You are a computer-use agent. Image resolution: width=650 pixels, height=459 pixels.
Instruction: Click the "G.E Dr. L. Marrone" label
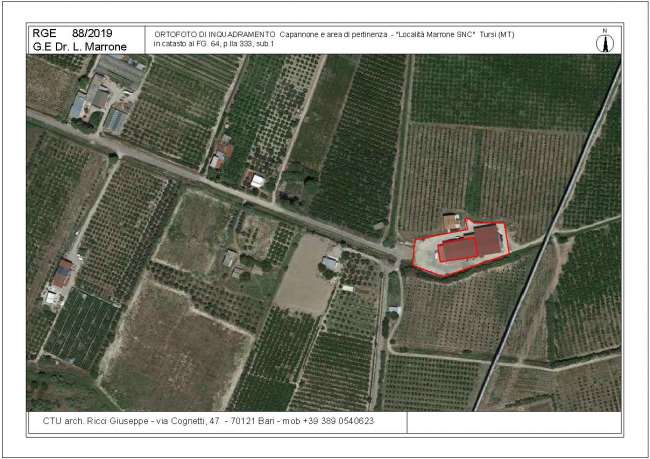click(79, 46)
